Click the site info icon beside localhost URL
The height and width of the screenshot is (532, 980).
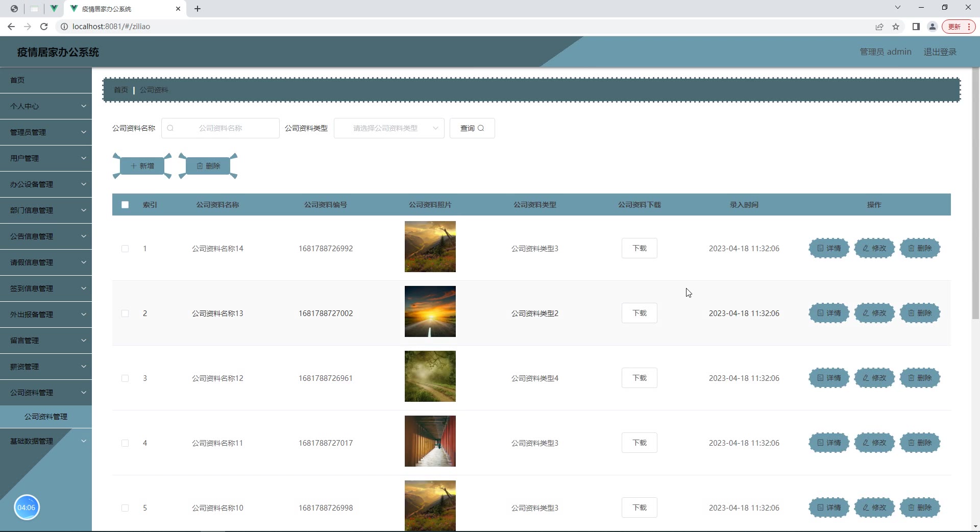tap(64, 27)
